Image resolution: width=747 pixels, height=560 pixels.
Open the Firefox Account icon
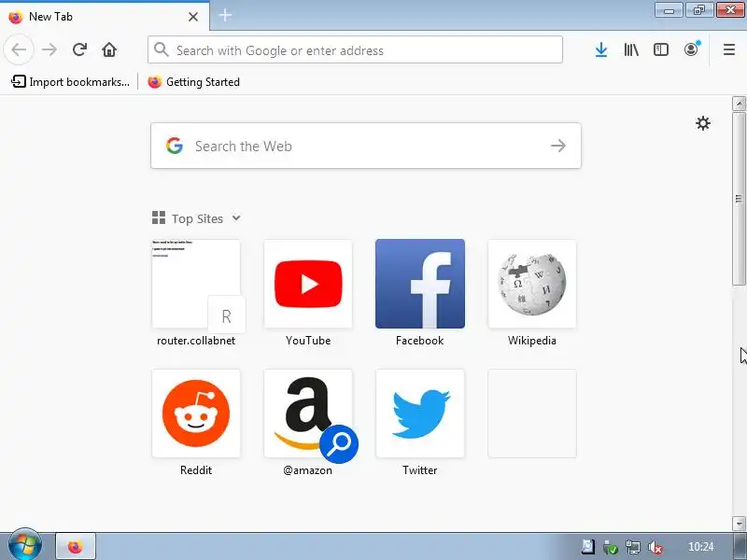point(692,49)
